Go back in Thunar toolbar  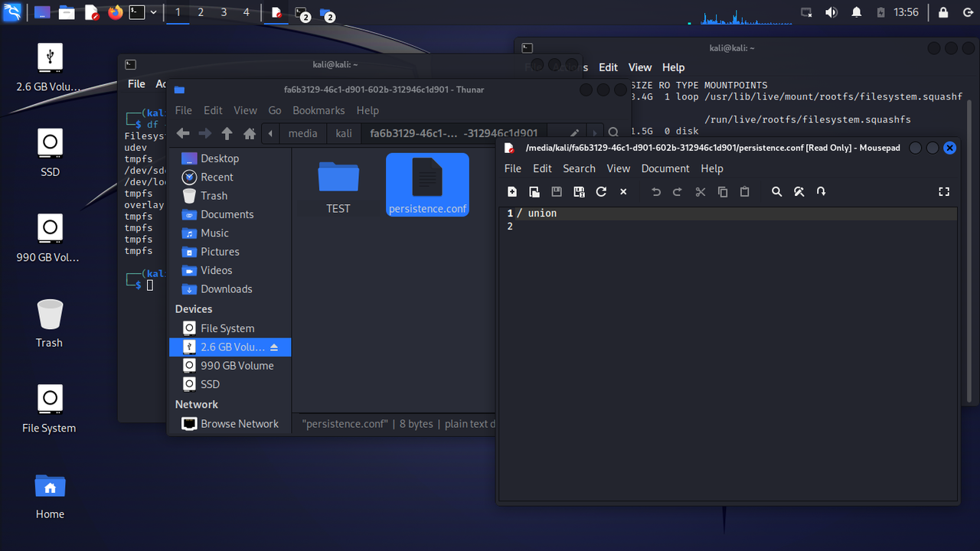(183, 133)
